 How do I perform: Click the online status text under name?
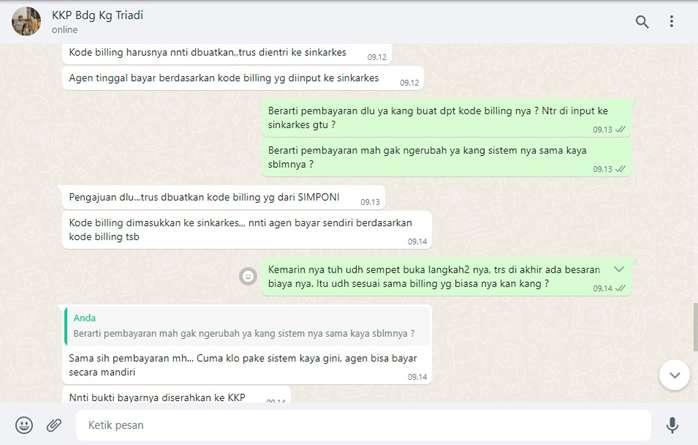65,30
